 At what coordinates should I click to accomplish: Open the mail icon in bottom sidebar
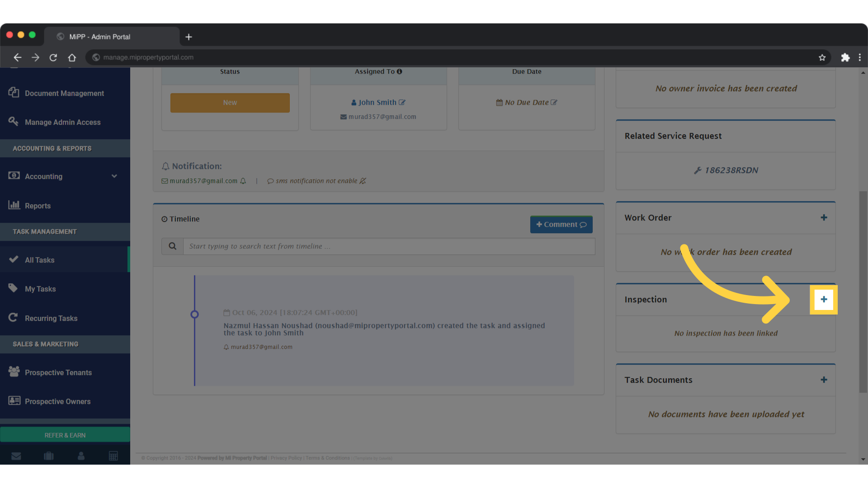pyautogui.click(x=16, y=456)
